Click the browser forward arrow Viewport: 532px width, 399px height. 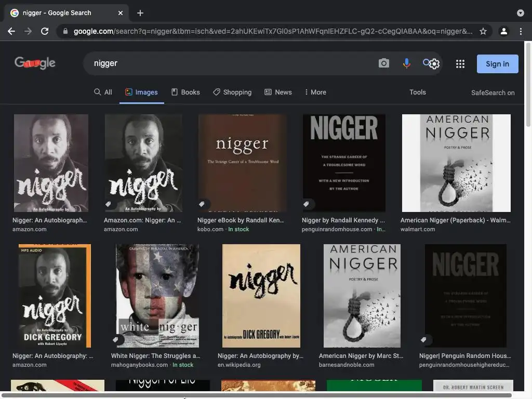[x=28, y=31]
